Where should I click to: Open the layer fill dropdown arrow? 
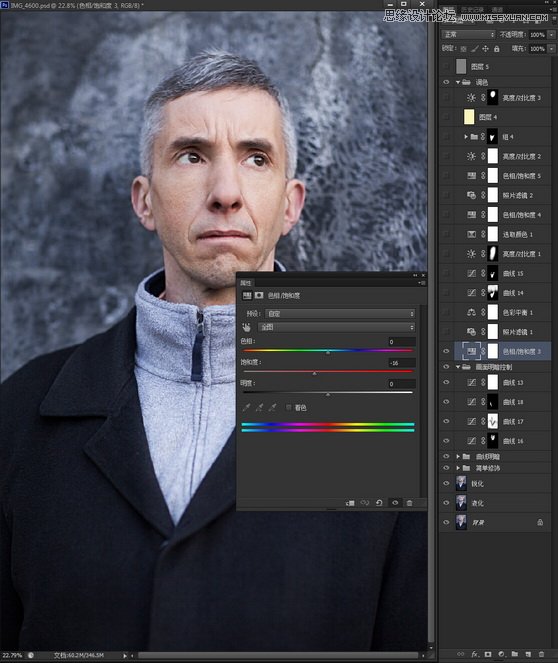tap(551, 49)
